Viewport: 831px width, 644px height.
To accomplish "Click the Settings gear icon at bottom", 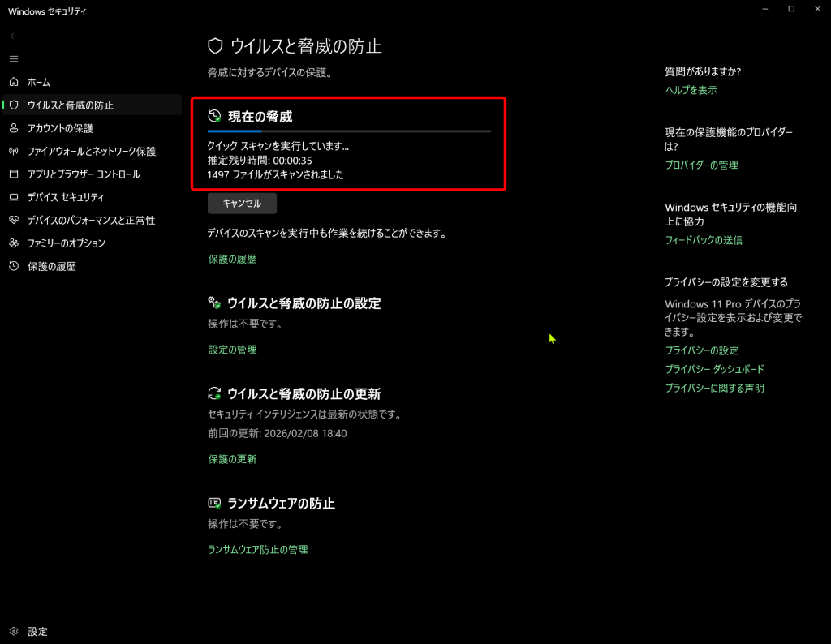I will (13, 631).
